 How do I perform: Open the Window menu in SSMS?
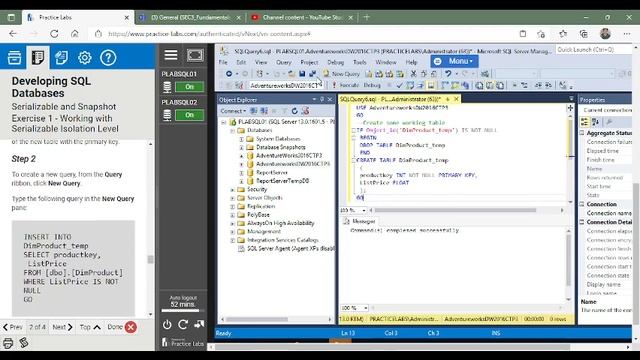[x=386, y=62]
